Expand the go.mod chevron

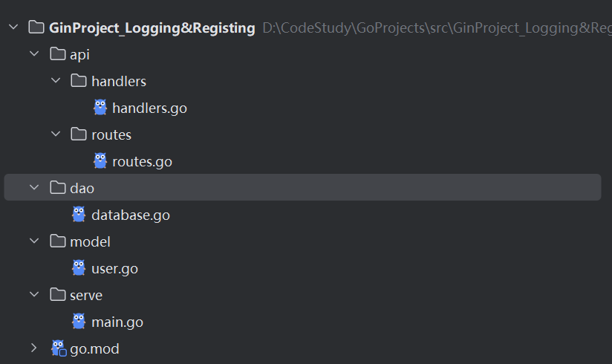[33, 348]
